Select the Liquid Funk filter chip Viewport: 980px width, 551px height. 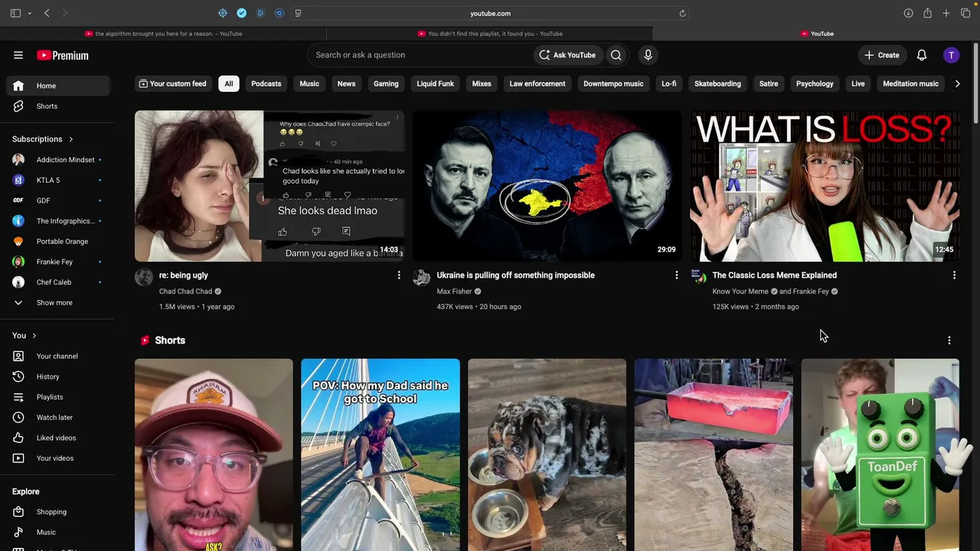436,83
